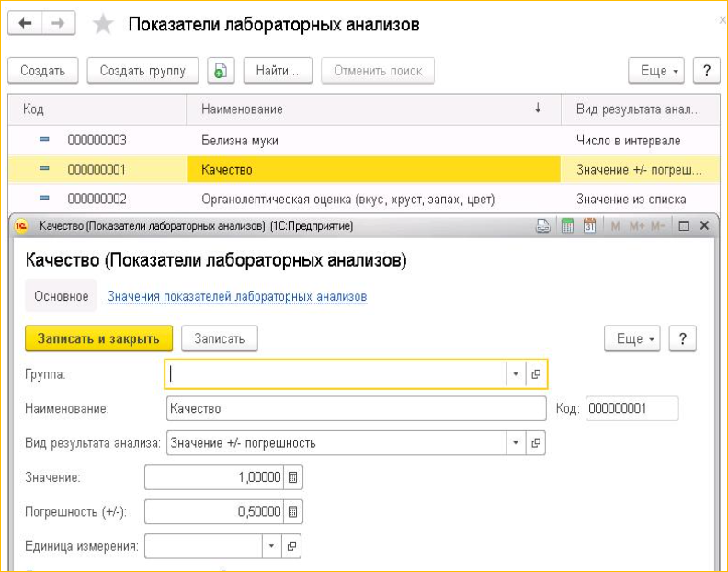Click the Погрешность field showing 0,50000
728x572 pixels.
click(x=214, y=511)
